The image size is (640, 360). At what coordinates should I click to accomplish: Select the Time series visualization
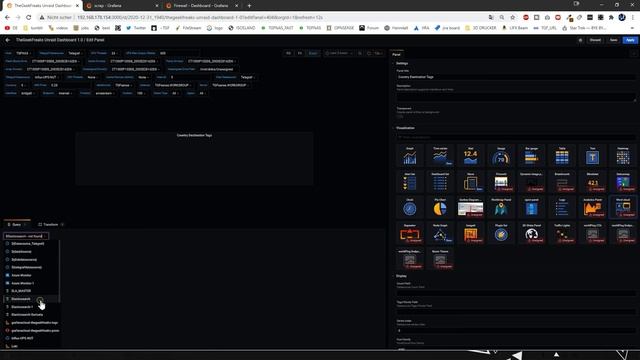440,156
